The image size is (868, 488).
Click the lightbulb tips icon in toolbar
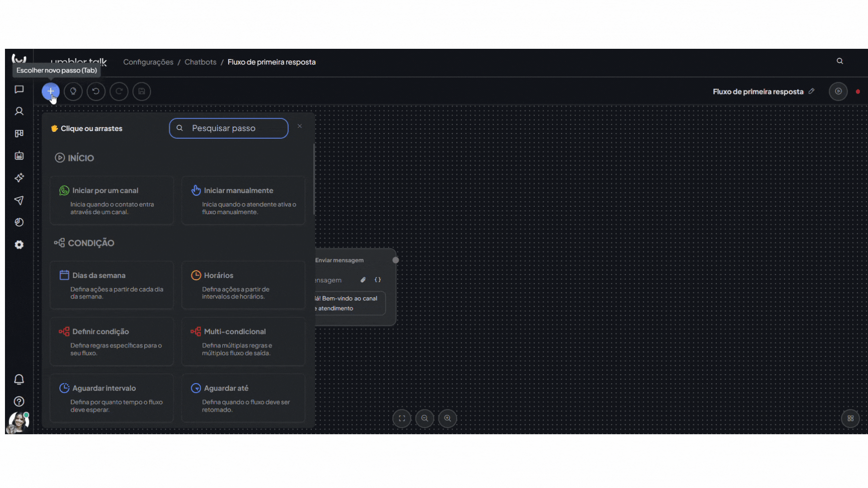click(73, 91)
